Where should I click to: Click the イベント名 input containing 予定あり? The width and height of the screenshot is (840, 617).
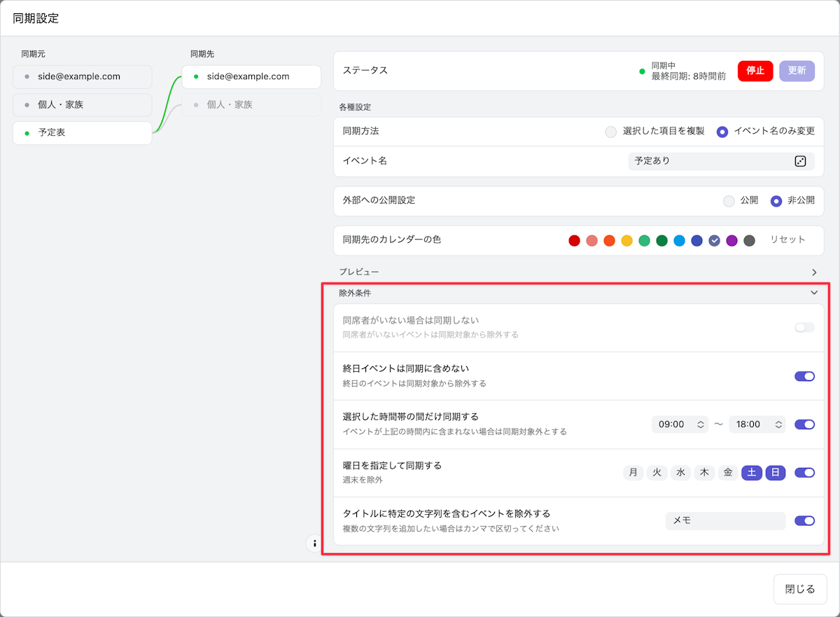(722, 161)
